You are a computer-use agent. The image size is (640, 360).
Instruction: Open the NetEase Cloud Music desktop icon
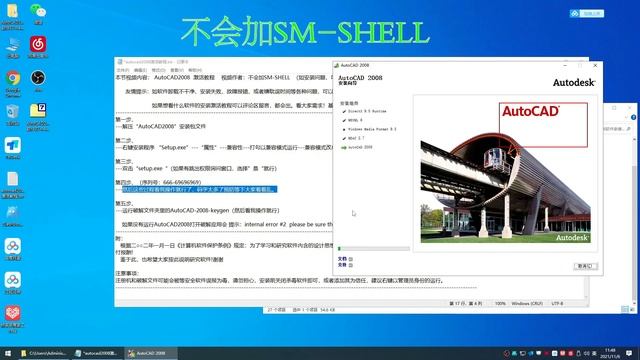coord(38,46)
